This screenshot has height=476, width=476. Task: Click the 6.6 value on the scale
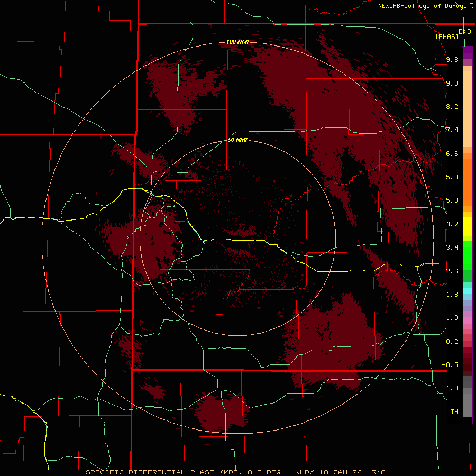click(452, 153)
